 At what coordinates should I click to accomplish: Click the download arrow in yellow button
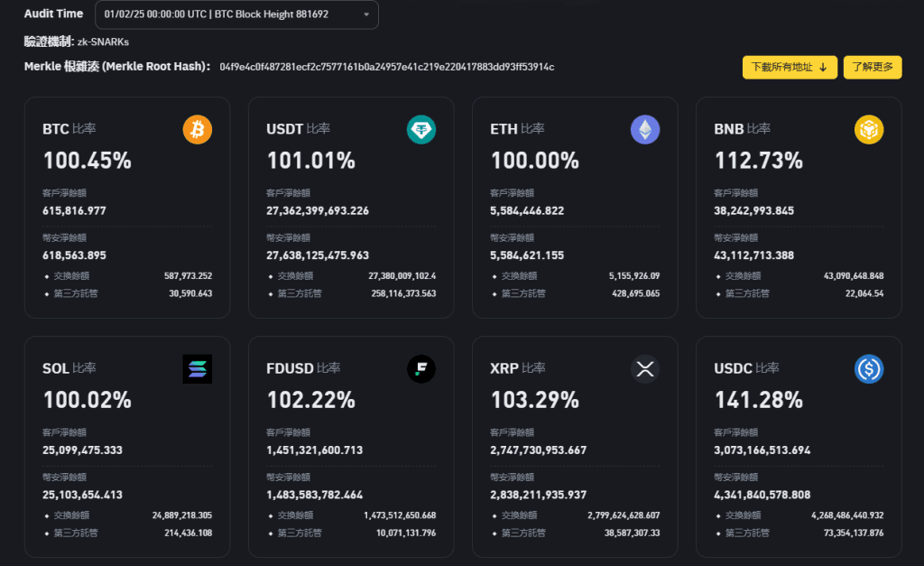pos(823,67)
